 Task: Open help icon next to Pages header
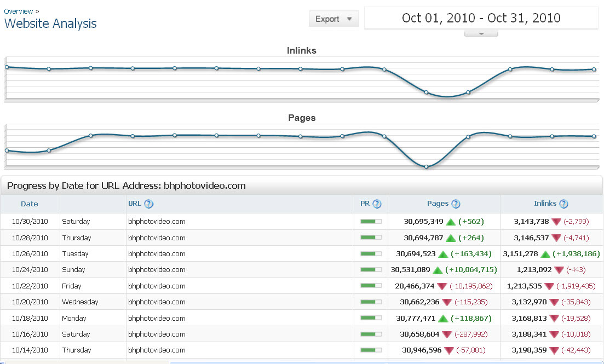click(x=456, y=204)
